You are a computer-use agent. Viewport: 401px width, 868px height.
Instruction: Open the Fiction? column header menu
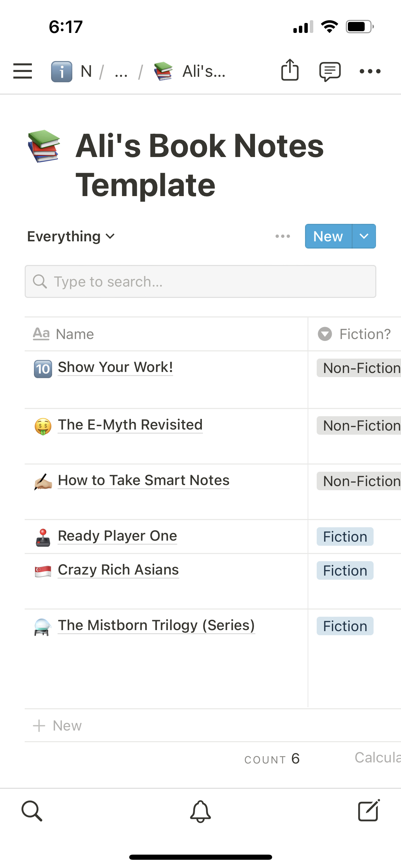356,334
